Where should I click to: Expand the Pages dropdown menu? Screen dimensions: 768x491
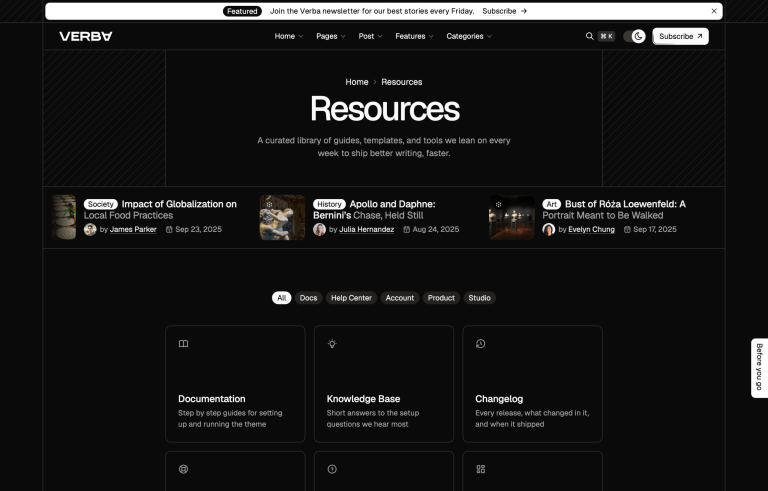click(x=331, y=36)
